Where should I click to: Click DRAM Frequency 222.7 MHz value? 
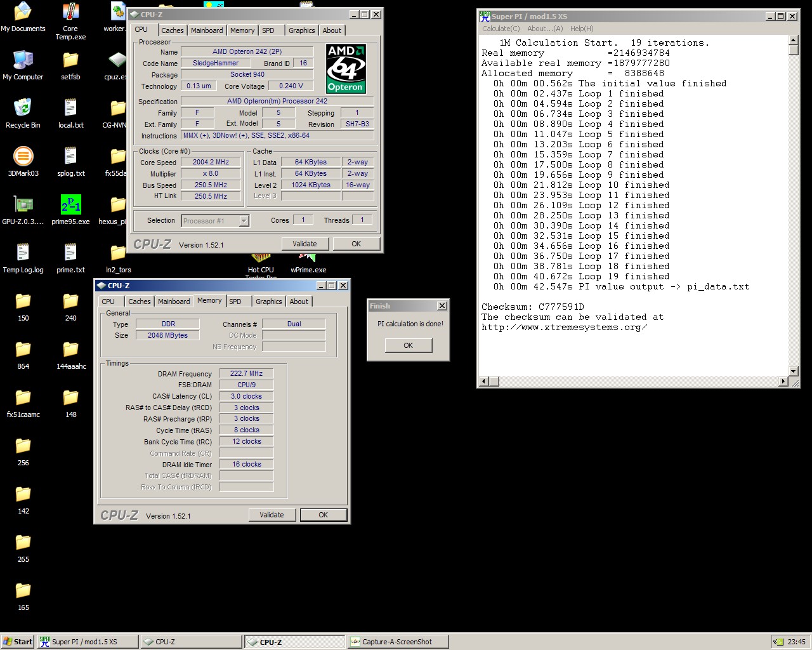[x=247, y=373]
